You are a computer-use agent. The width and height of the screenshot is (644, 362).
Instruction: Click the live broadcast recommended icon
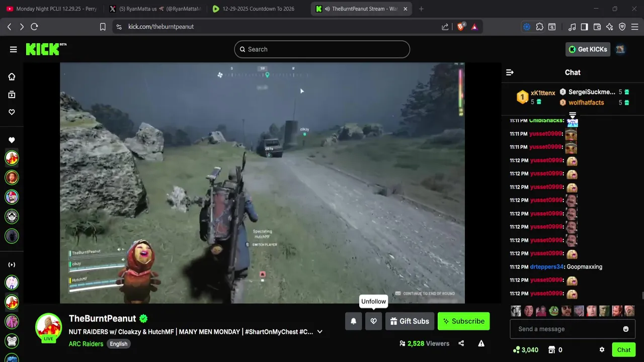point(12,264)
